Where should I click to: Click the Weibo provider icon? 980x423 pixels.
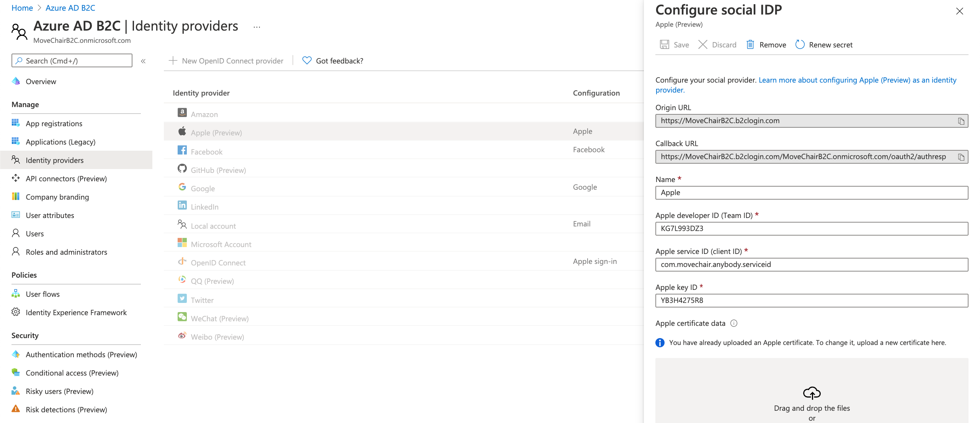(x=182, y=335)
